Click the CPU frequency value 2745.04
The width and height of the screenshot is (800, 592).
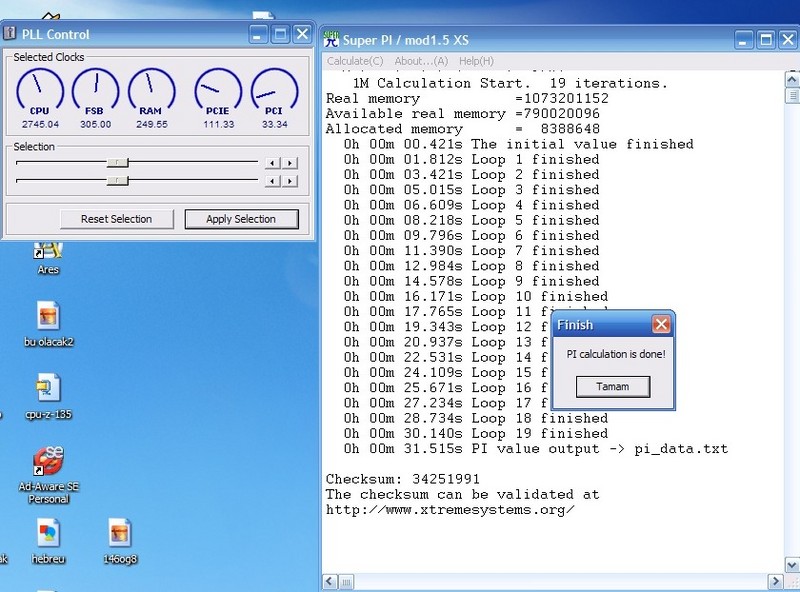pos(40,124)
